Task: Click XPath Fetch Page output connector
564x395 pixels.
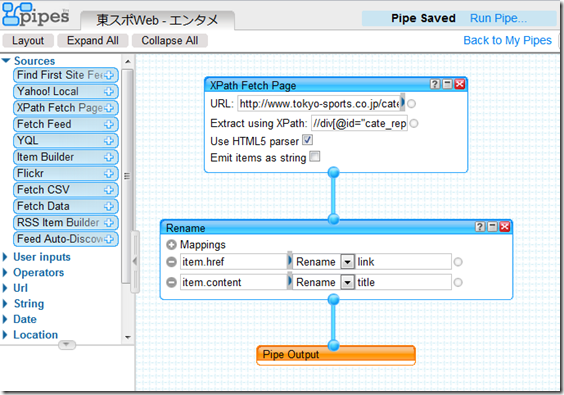Action: 334,172
